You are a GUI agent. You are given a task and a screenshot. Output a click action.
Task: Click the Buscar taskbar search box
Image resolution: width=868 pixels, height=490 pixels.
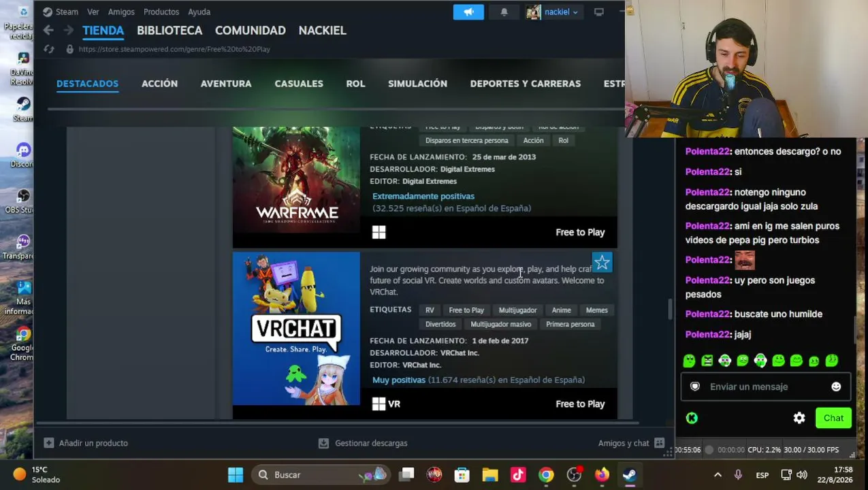coord(320,474)
